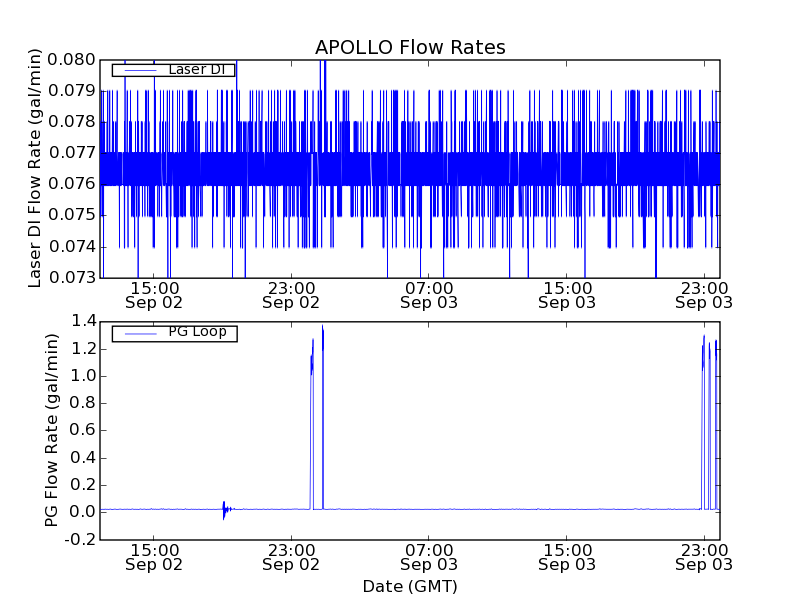
Task: Click the 0.080 tick on Laser DI axis
Action: pyautogui.click(x=71, y=60)
